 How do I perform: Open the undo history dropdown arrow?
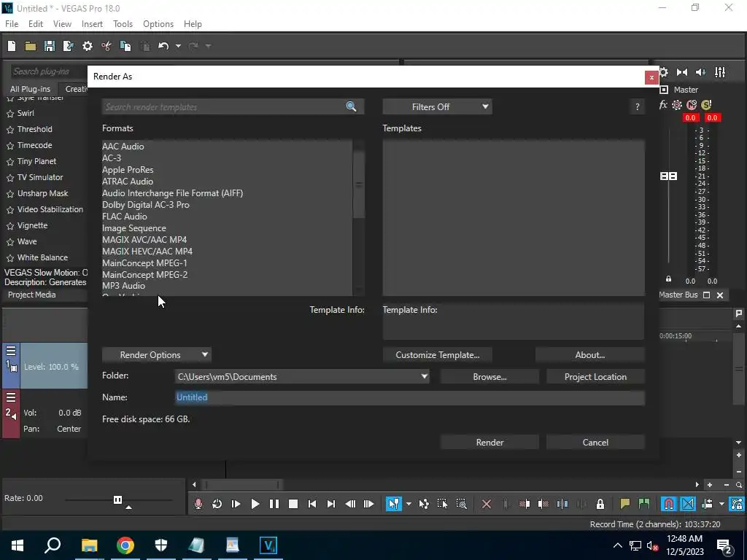(x=178, y=46)
